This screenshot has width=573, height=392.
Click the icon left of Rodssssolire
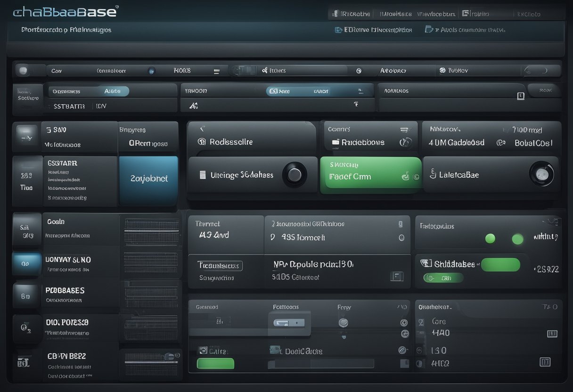202,142
